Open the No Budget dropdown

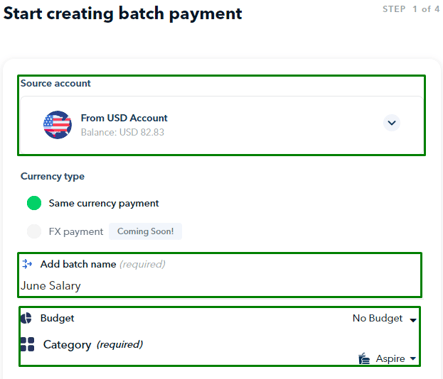[384, 319]
